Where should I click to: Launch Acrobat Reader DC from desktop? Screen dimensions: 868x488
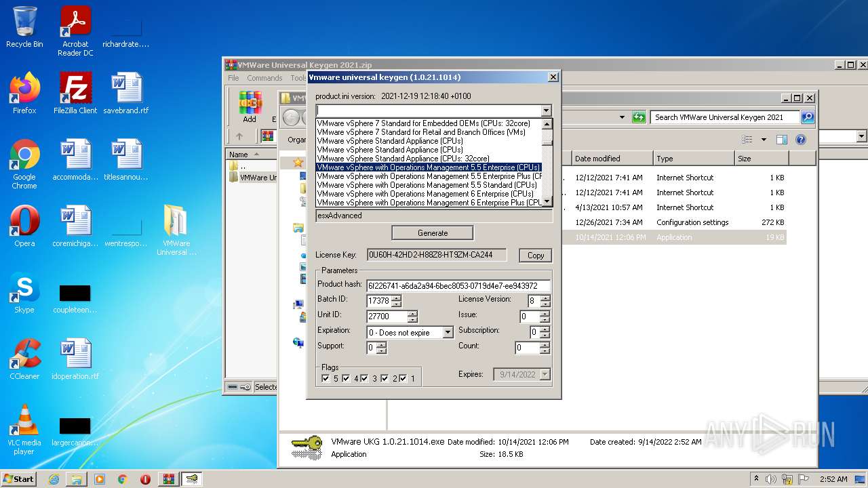tap(75, 31)
